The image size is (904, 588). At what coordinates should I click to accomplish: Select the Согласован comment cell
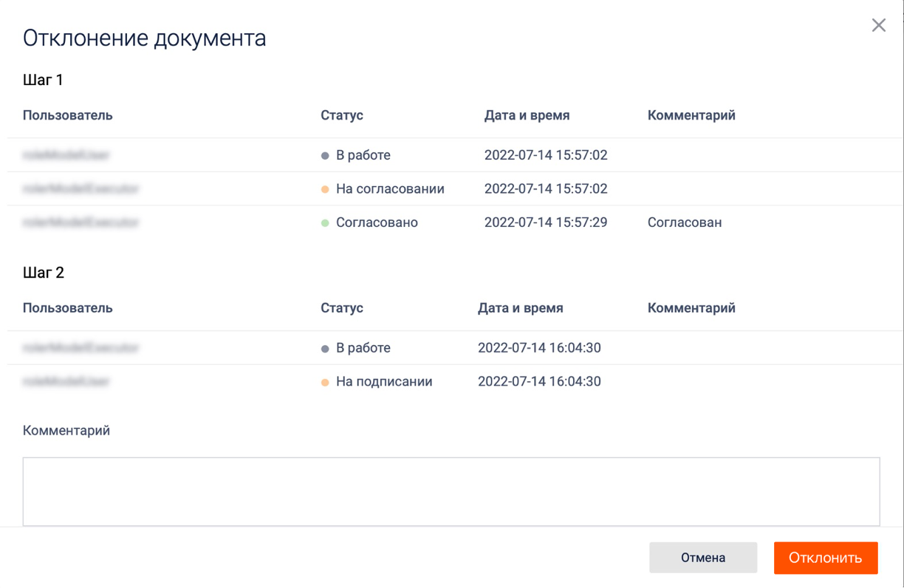click(684, 222)
